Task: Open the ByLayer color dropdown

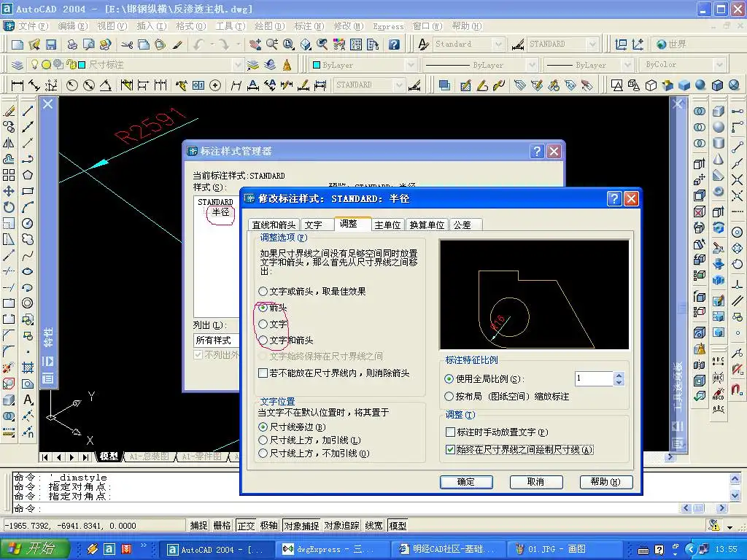Action: pyautogui.click(x=411, y=65)
